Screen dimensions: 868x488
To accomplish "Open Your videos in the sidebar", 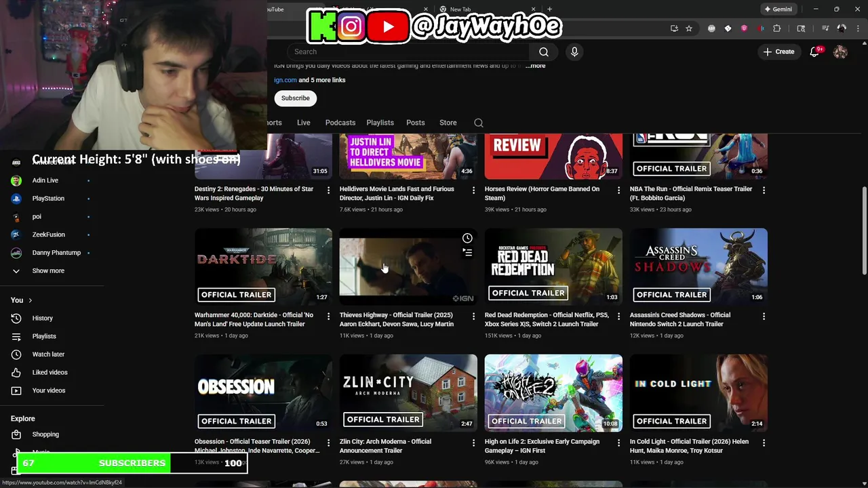I will coord(47,390).
